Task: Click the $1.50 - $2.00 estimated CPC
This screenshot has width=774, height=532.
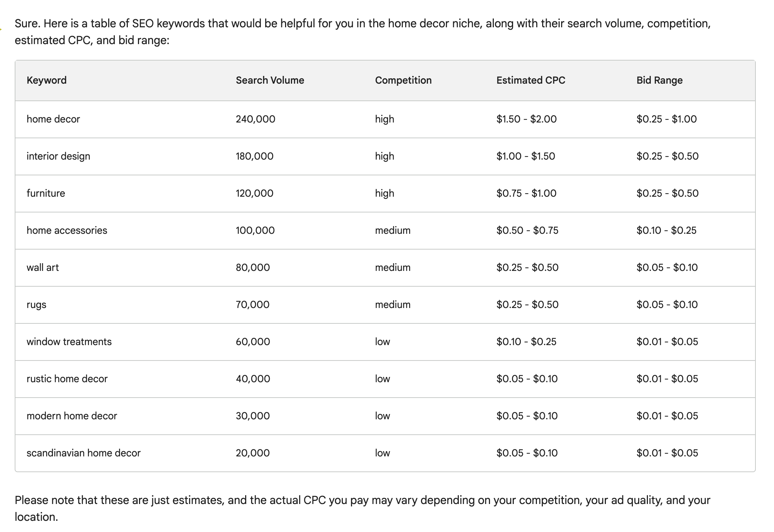Action: [526, 119]
